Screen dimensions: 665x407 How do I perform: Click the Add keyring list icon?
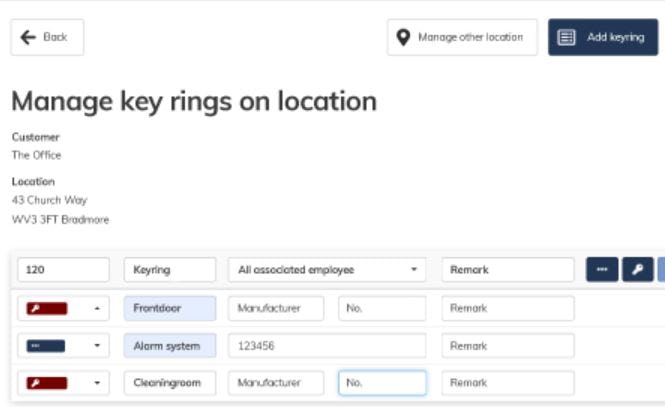tap(566, 37)
